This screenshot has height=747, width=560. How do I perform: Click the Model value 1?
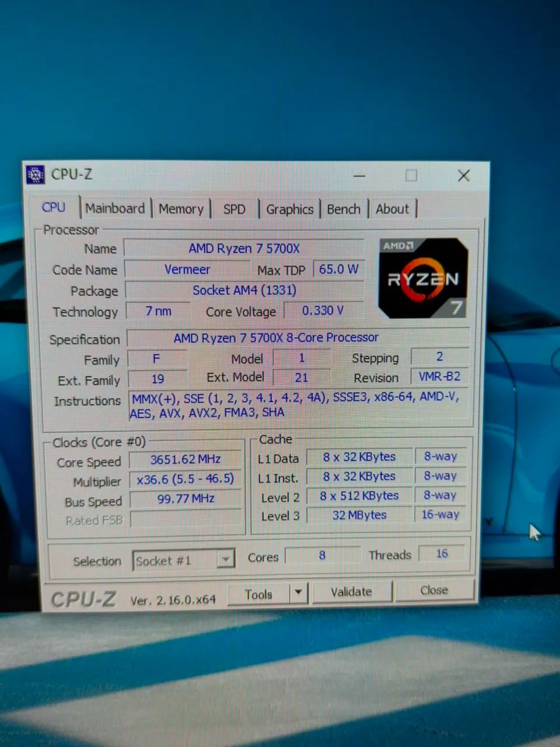tap(302, 358)
